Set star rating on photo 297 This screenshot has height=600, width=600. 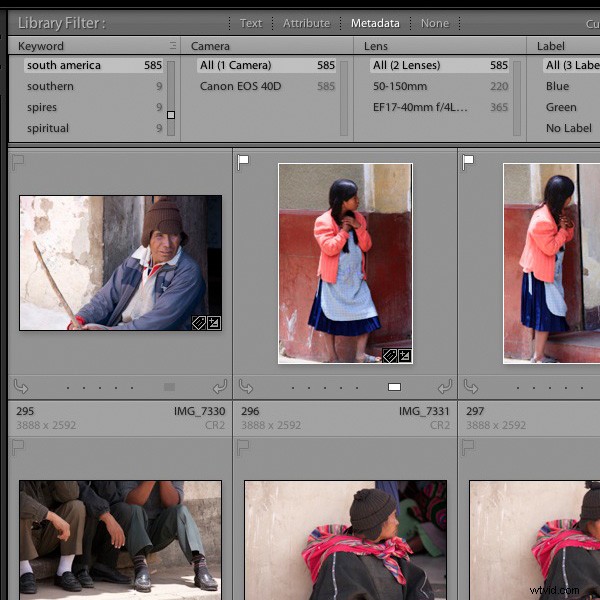[x=550, y=388]
